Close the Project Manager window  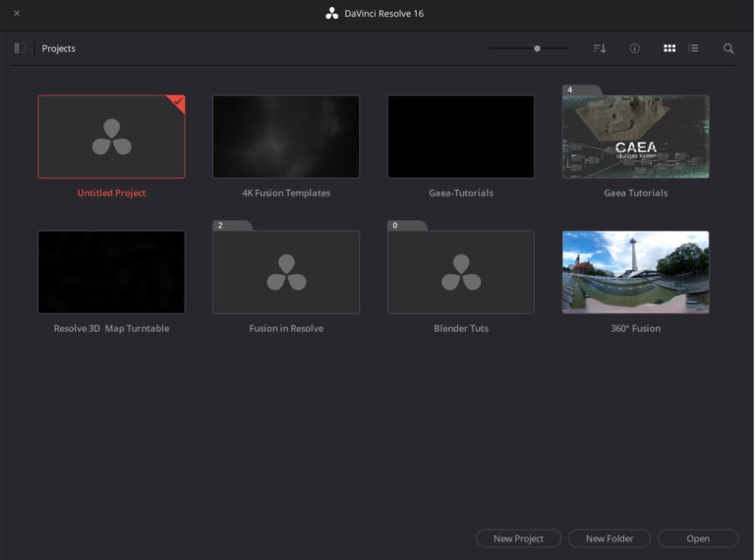[x=17, y=14]
